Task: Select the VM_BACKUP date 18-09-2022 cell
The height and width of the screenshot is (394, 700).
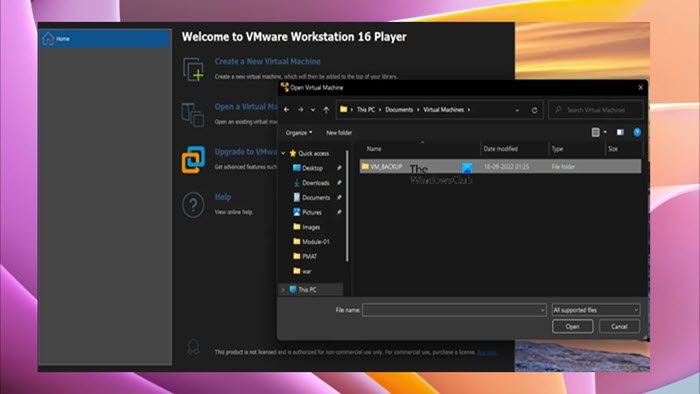Action: 506,166
